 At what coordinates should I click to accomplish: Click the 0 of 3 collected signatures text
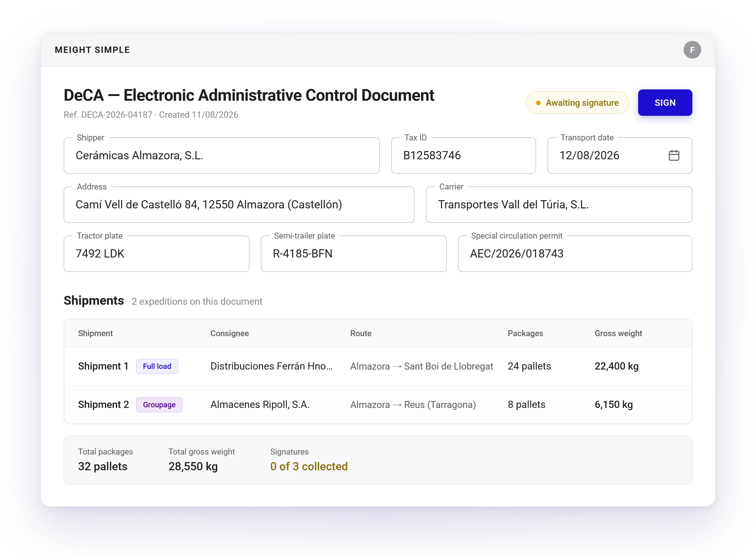point(309,466)
